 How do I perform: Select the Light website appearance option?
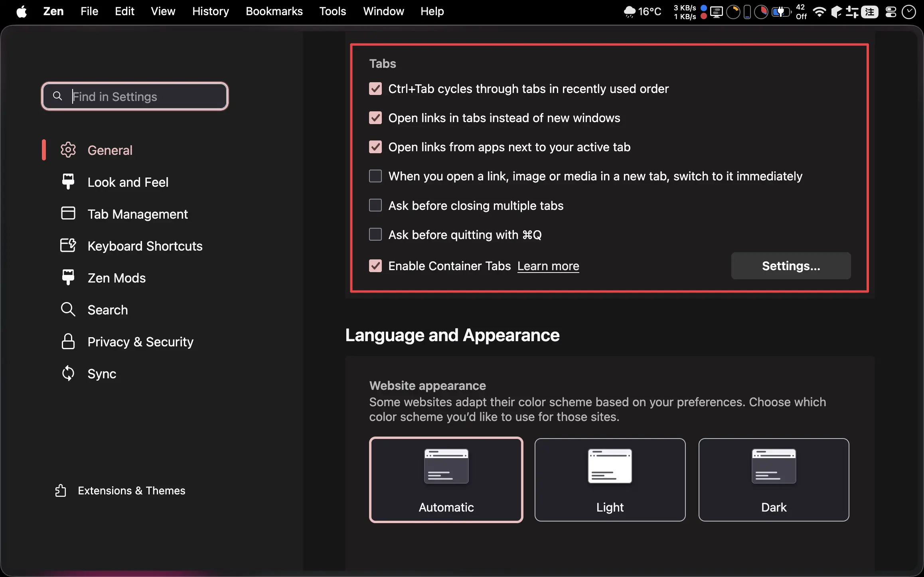610,480
